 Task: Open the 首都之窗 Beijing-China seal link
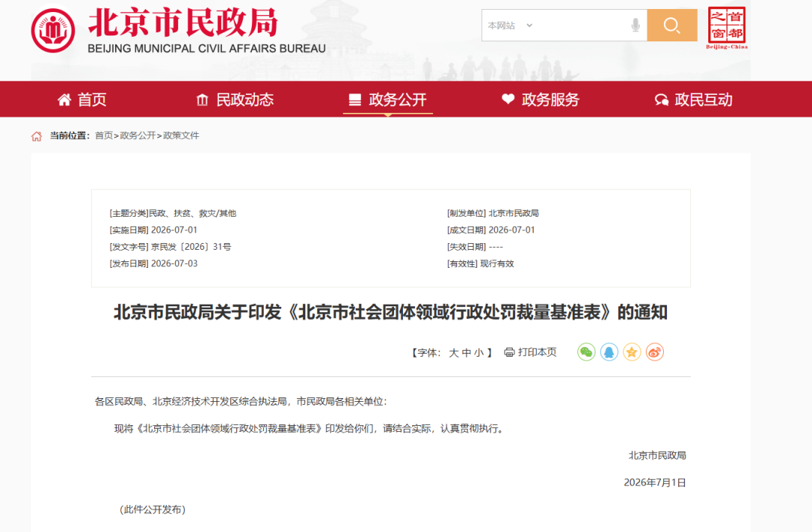tap(726, 28)
